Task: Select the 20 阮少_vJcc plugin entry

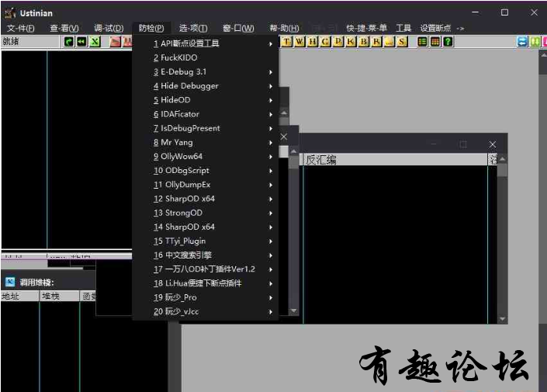Action: point(205,312)
